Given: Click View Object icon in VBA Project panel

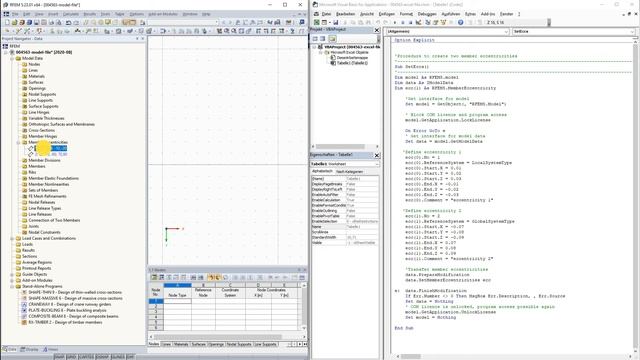Looking at the screenshot, I should click(x=322, y=39).
